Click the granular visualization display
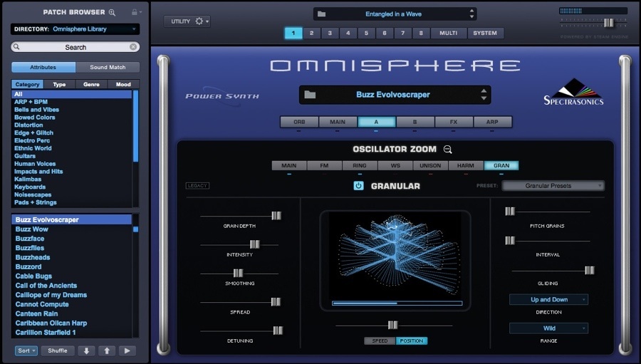641x364 pixels. pos(395,261)
